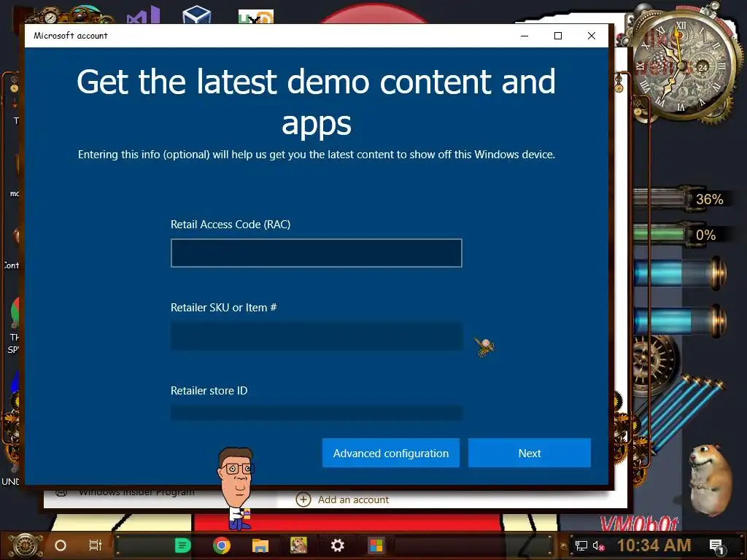Click the Retail Access Code (RAC) input field
This screenshot has height=560, width=747.
pyautogui.click(x=317, y=253)
